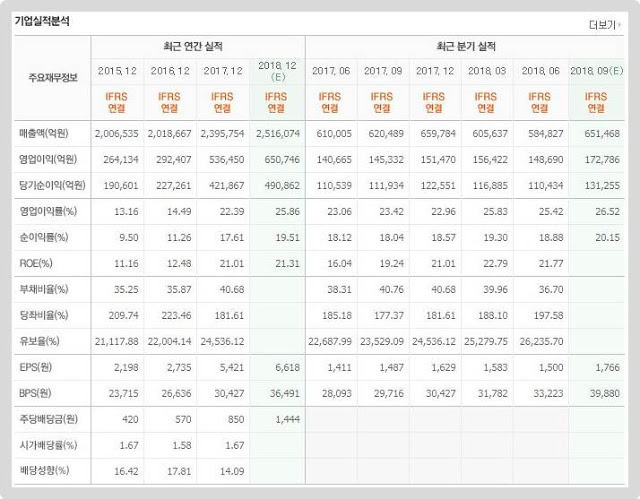This screenshot has height=499, width=640.
Task: Click the quarterly revenue 610,005
Action: coord(334,134)
